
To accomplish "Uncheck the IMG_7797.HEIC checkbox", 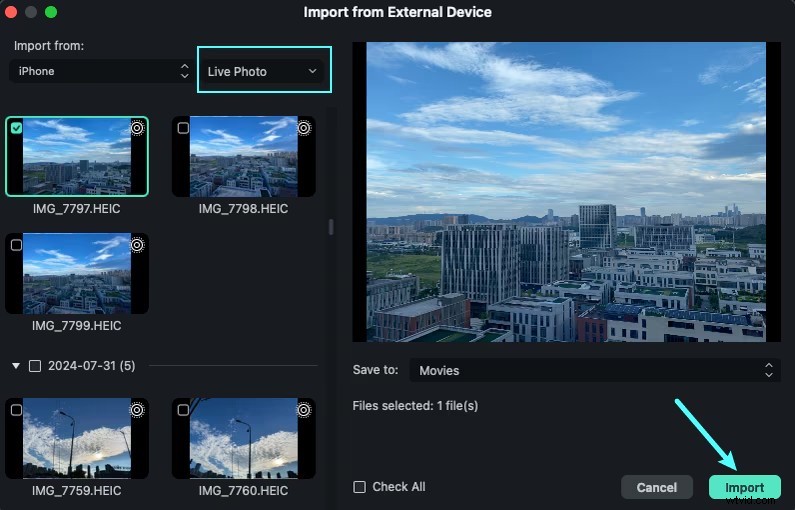I will pos(17,128).
